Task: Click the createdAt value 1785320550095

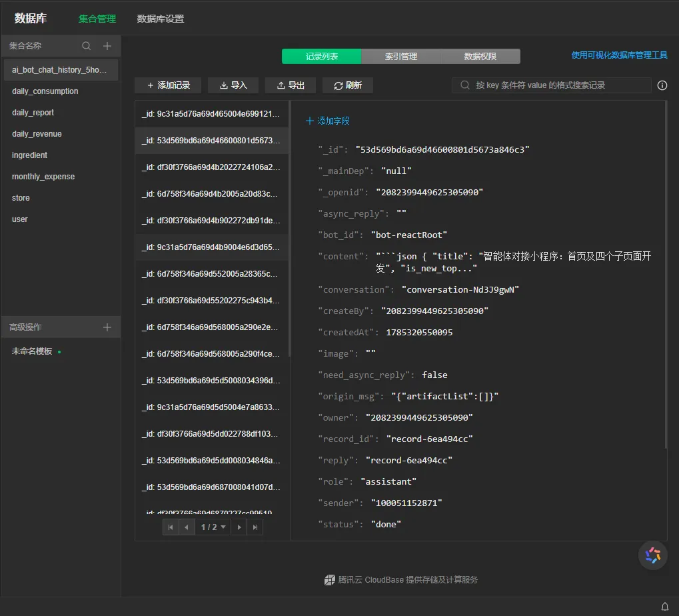Action: click(419, 332)
